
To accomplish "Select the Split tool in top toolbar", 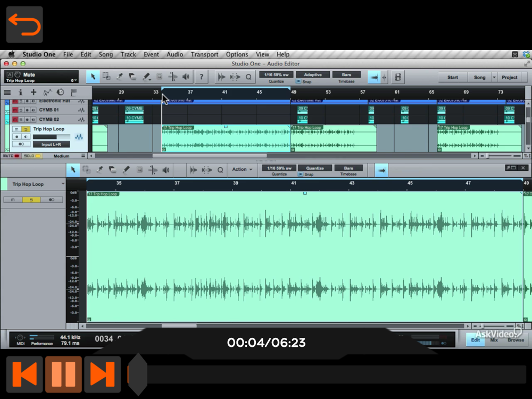I will (119, 77).
